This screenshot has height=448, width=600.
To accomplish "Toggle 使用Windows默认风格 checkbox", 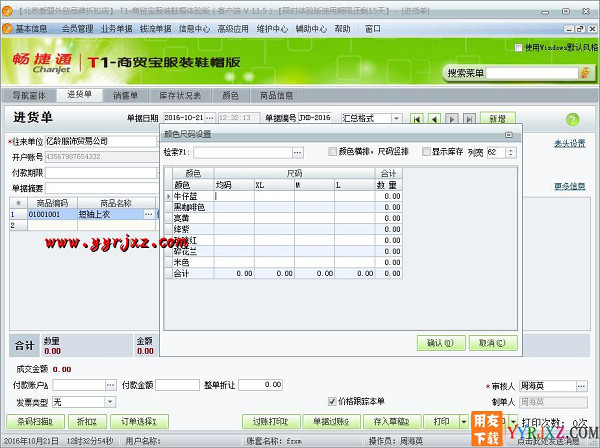I will 518,48.
